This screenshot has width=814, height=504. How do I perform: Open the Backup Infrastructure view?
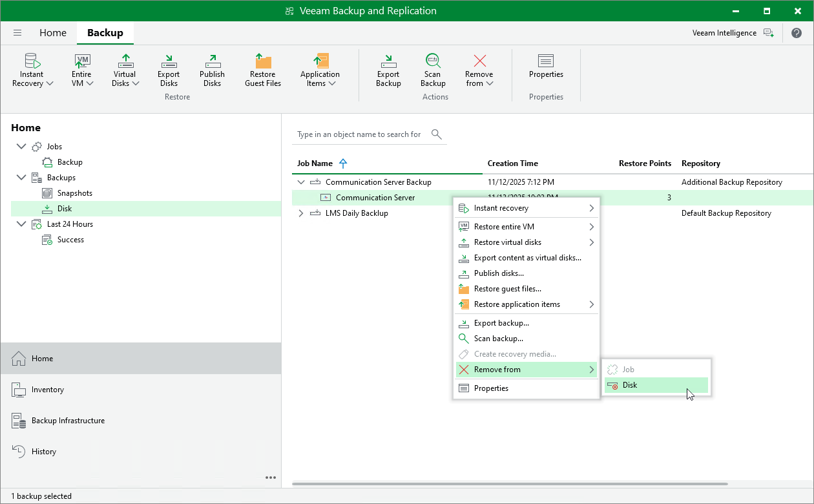[68, 421]
